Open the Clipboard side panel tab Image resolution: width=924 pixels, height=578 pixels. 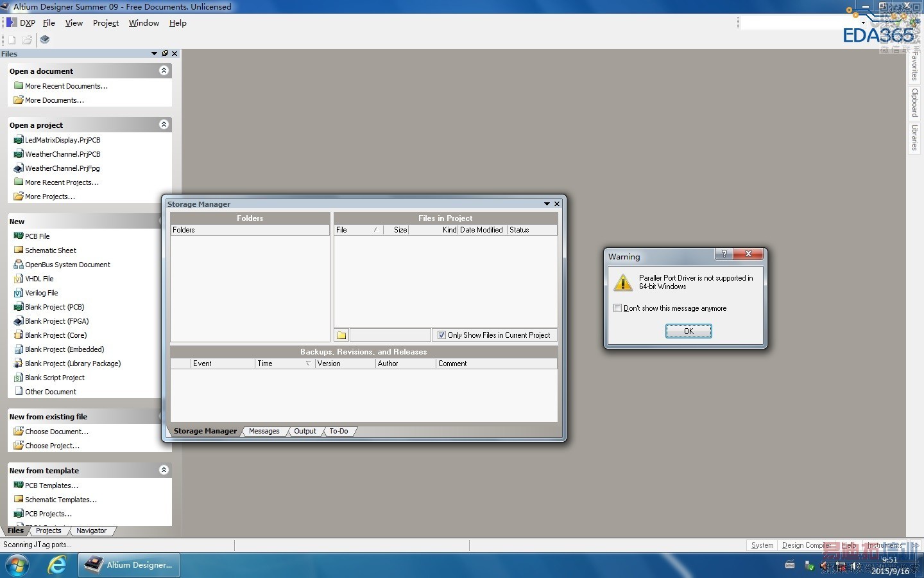pyautogui.click(x=915, y=103)
